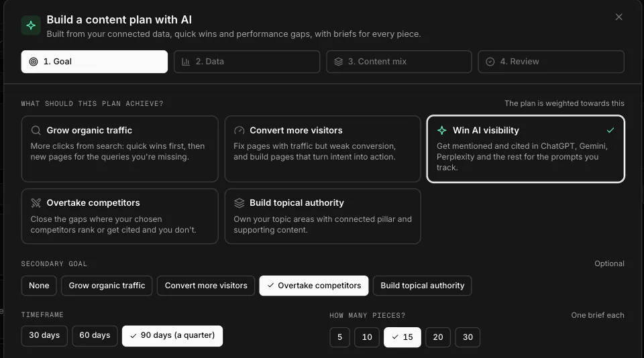Choose the 30 days timeframe
This screenshot has height=358, width=644.
pos(44,335)
